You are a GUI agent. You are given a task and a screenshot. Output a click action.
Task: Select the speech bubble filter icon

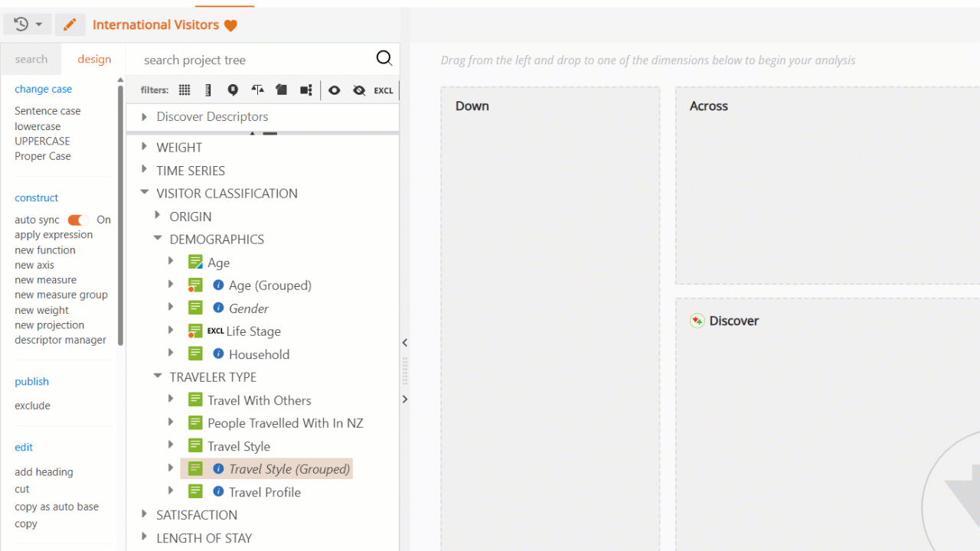[x=233, y=90]
